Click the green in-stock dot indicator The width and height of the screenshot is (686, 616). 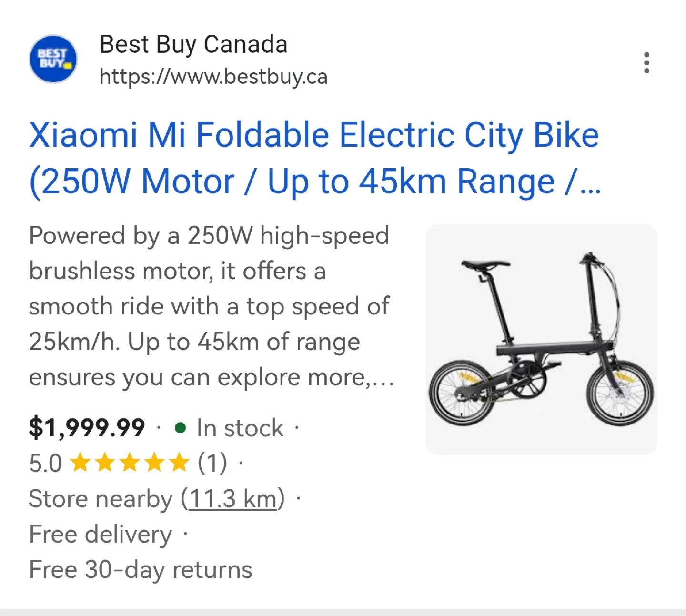[180, 428]
